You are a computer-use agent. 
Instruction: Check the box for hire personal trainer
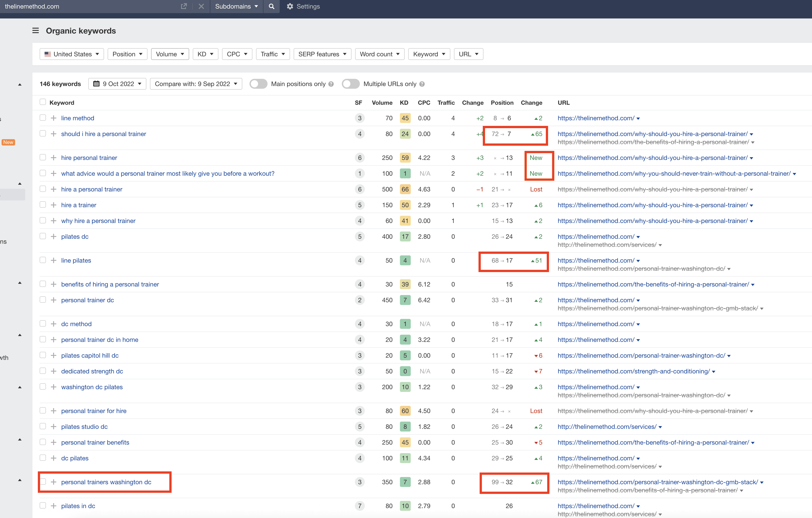pyautogui.click(x=43, y=157)
